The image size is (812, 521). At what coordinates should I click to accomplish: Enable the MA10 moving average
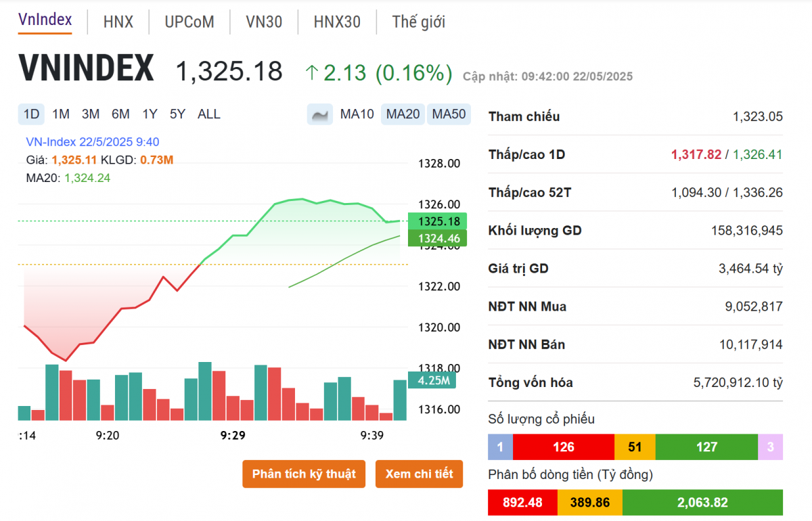(x=357, y=114)
